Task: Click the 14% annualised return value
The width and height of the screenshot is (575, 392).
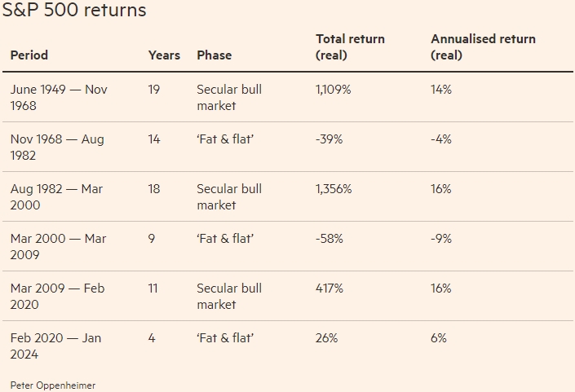Action: click(440, 90)
